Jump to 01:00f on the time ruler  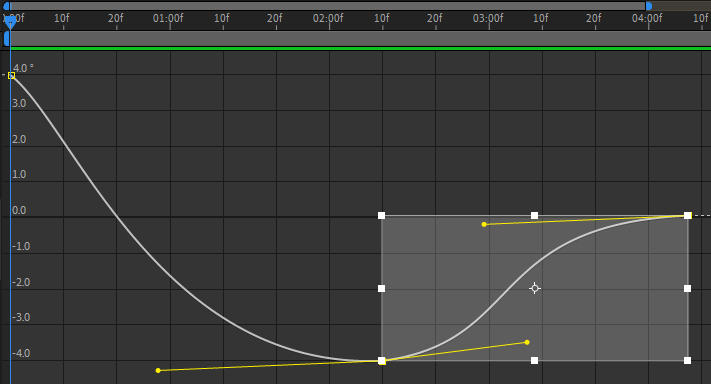[x=168, y=18]
